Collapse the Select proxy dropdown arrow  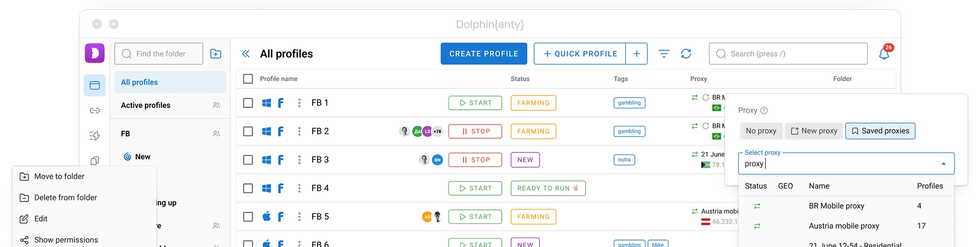943,164
